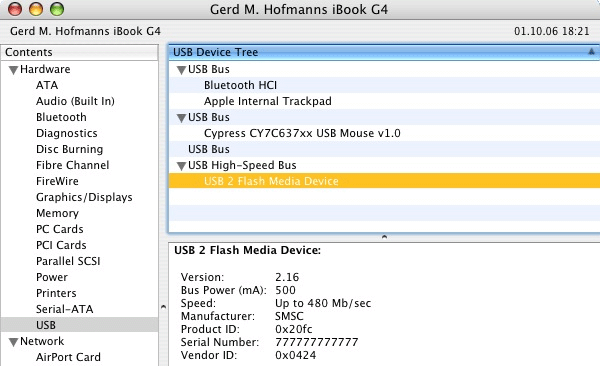
Task: Select PCI Cards in the sidebar
Action: (x=61, y=245)
